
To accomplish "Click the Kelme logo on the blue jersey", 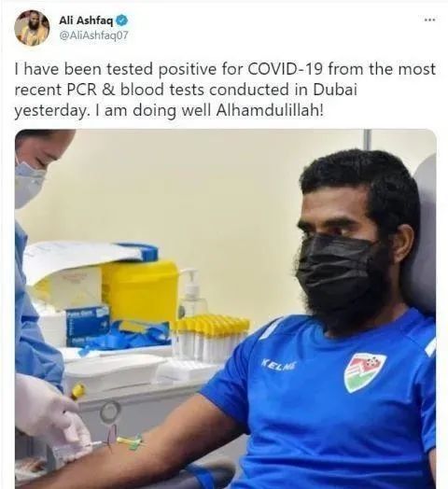I will (x=279, y=364).
